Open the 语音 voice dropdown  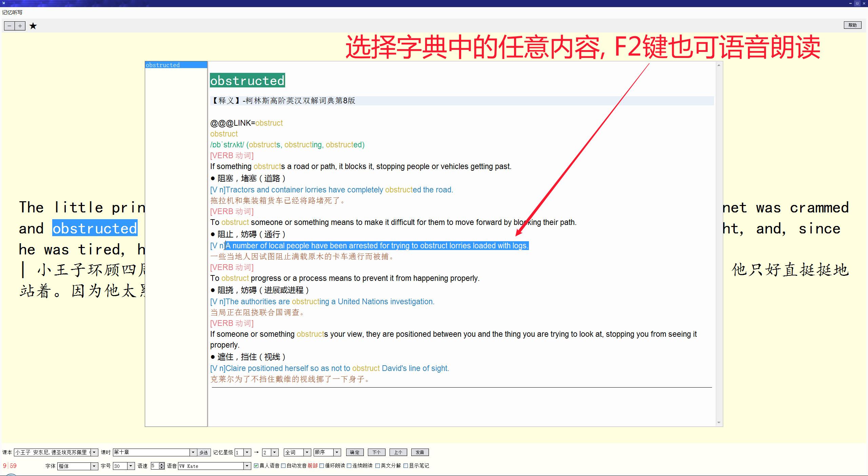pyautogui.click(x=247, y=466)
